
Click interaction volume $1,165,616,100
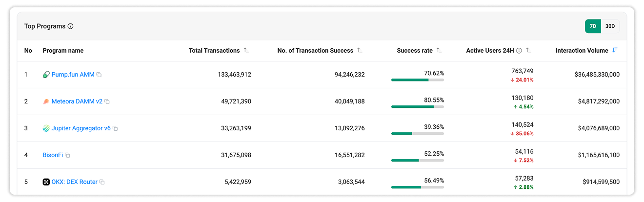pos(599,155)
